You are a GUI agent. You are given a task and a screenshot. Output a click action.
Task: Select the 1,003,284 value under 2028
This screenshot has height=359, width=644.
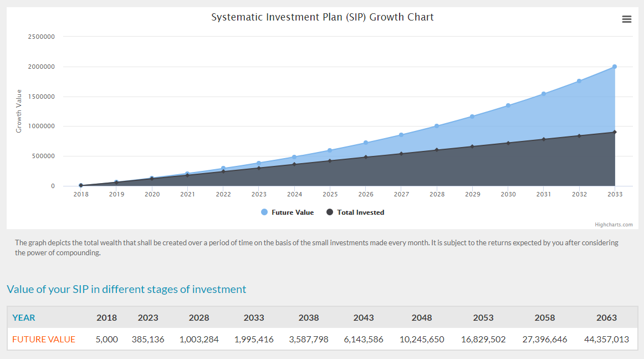199,340
